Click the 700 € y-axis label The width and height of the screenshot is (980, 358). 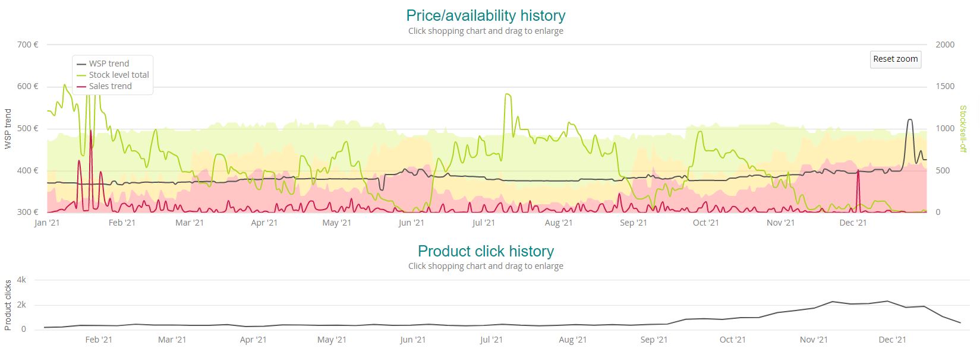(x=28, y=45)
